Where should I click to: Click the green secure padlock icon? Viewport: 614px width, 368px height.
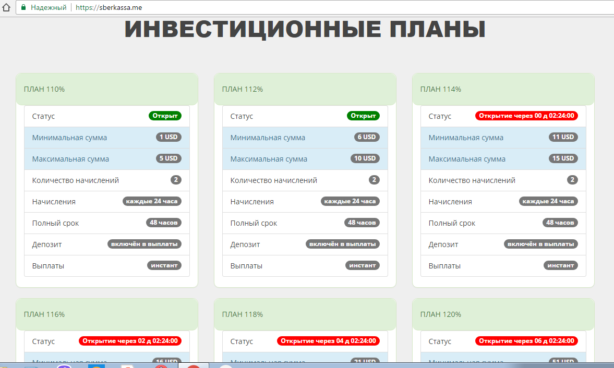[23, 7]
